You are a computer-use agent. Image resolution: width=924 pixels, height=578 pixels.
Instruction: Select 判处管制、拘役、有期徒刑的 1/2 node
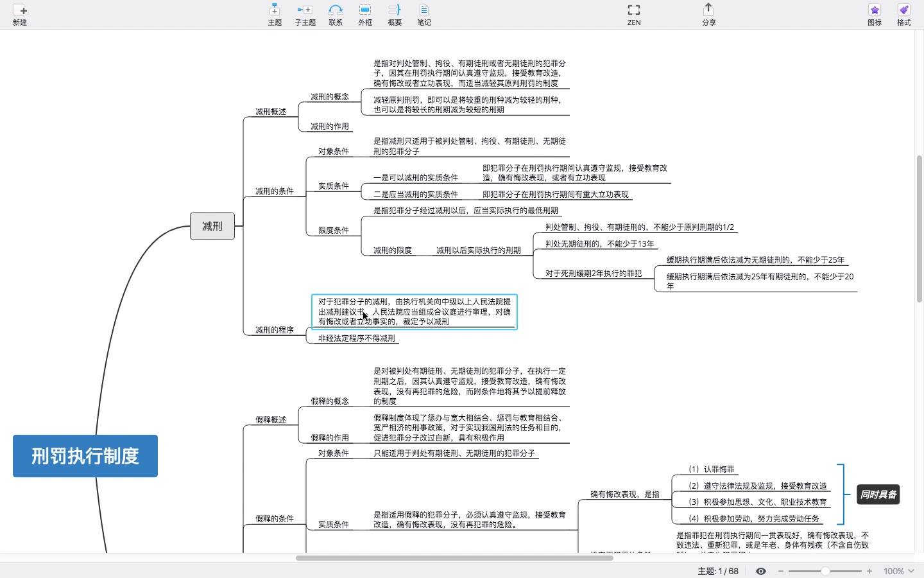click(640, 227)
